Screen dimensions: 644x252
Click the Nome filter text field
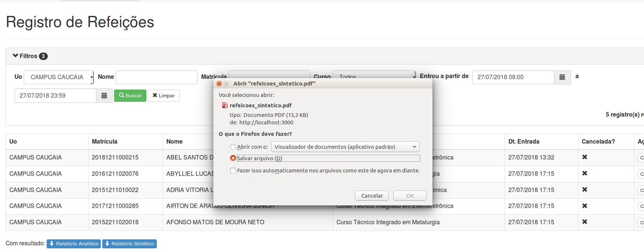coord(156,77)
